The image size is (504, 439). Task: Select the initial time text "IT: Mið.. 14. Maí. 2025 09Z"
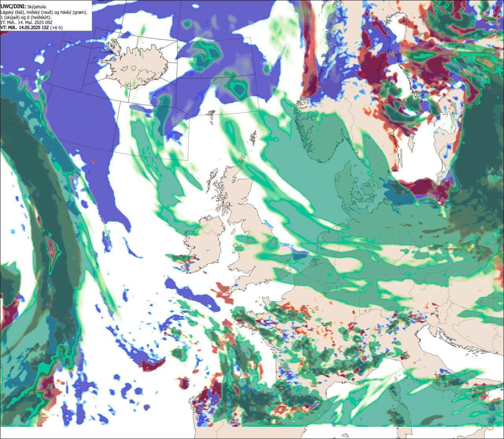26,22
